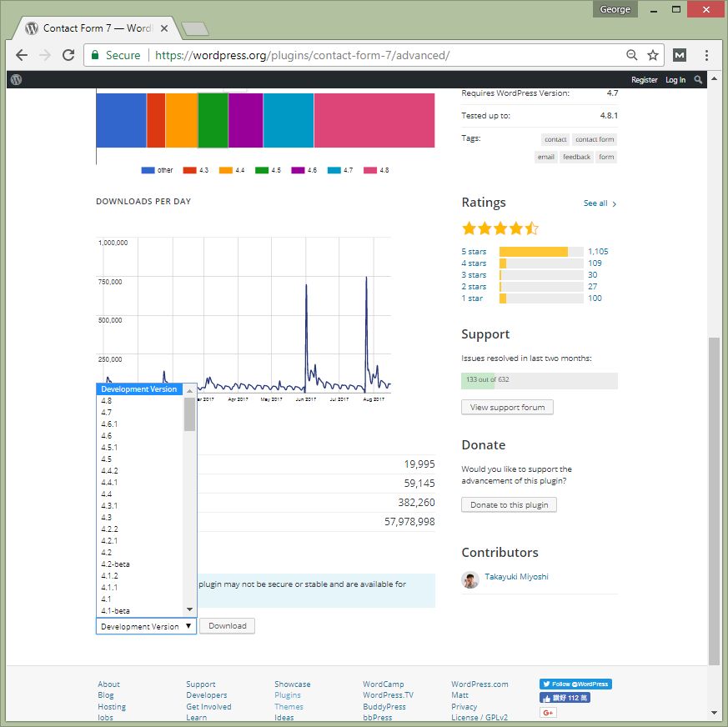Open the 2 stars ratings link
Image resolution: width=728 pixels, height=727 pixels.
pos(474,287)
